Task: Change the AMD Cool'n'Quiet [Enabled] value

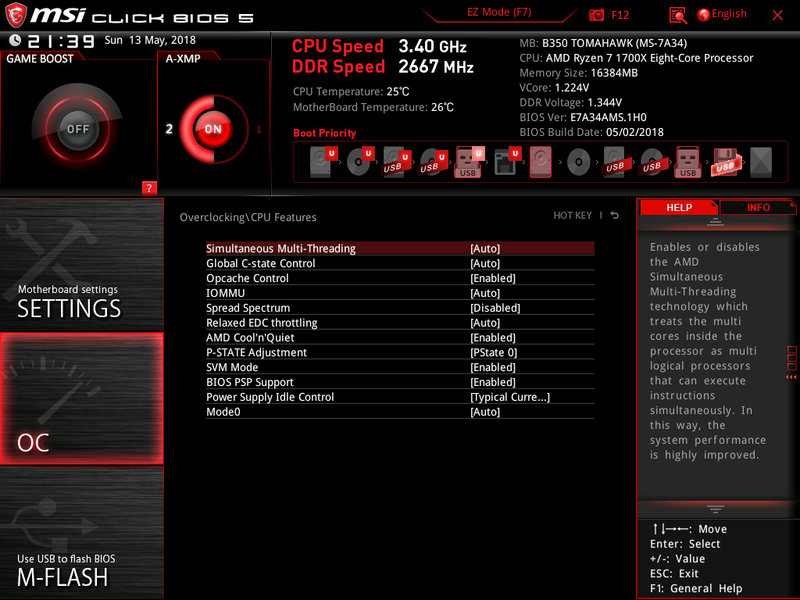Action: [x=493, y=337]
